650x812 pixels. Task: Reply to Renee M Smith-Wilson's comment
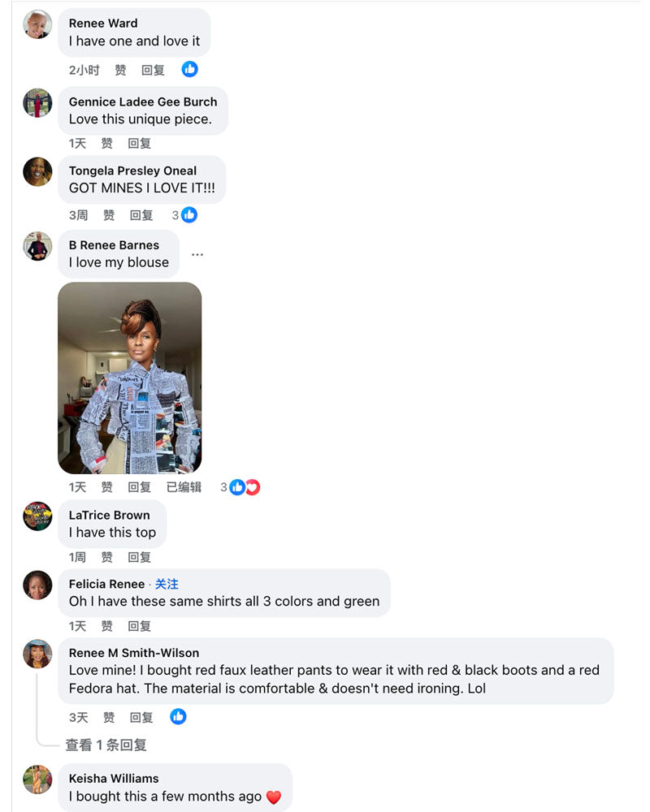(141, 718)
